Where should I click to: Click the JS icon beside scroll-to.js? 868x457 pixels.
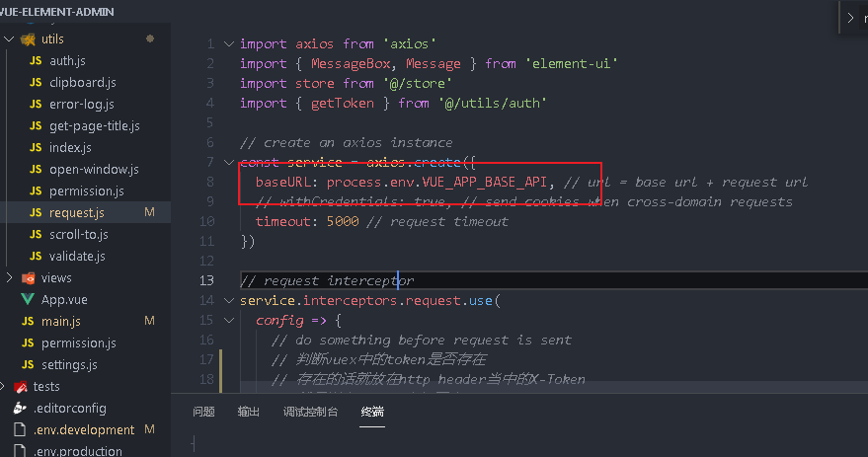pos(36,235)
